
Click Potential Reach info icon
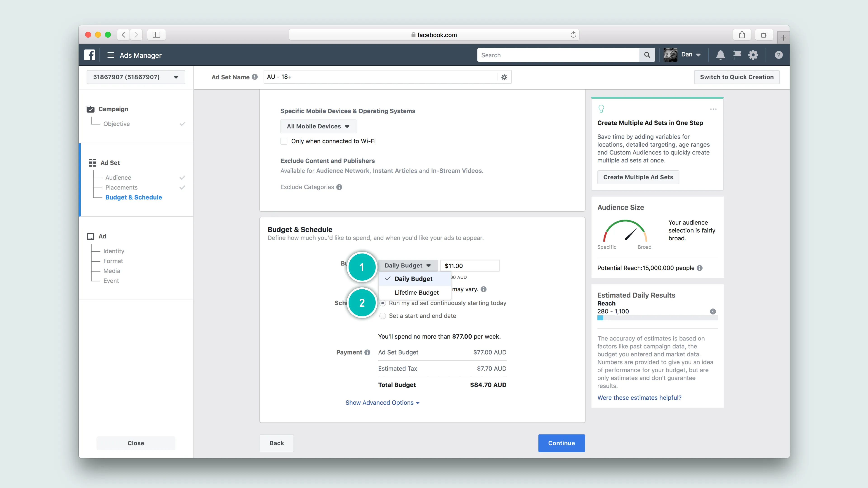[700, 268]
